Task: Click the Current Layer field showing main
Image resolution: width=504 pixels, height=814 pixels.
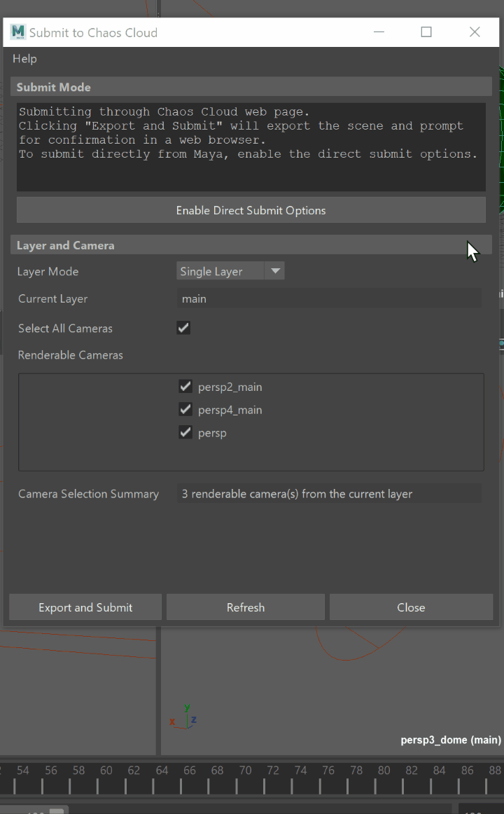Action: coord(329,298)
